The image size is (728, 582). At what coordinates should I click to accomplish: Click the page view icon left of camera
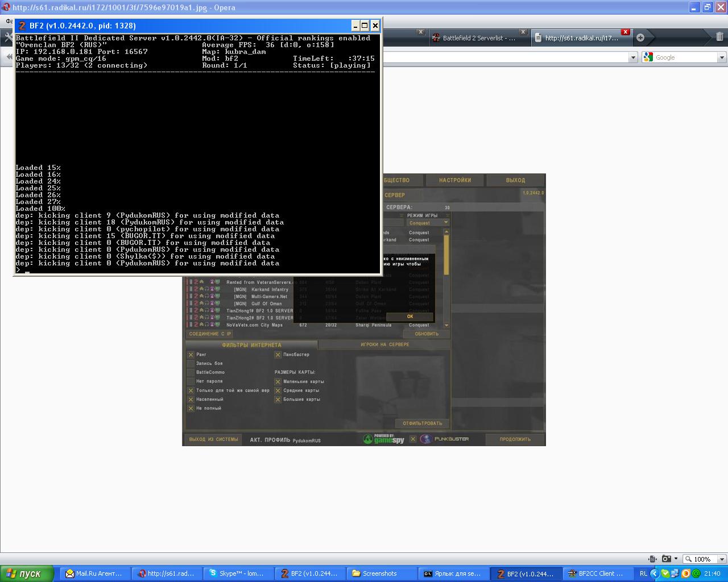(652, 559)
